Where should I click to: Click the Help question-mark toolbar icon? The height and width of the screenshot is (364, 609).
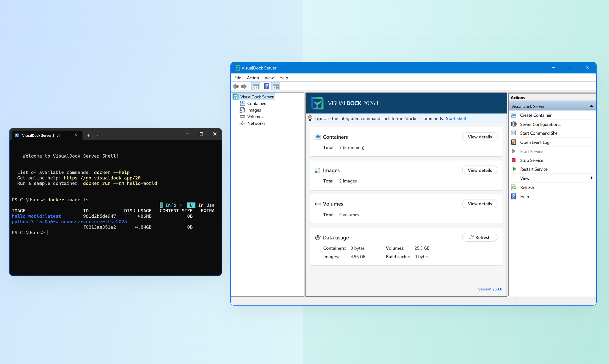tap(266, 86)
